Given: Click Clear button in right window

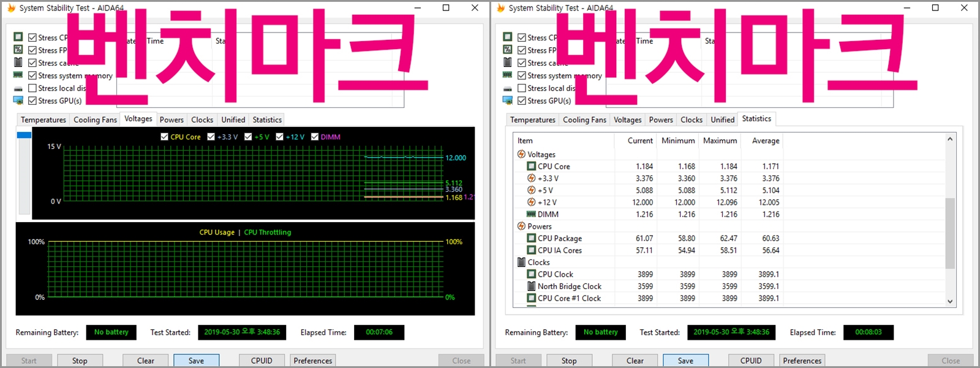Looking at the screenshot, I should coord(635,361).
